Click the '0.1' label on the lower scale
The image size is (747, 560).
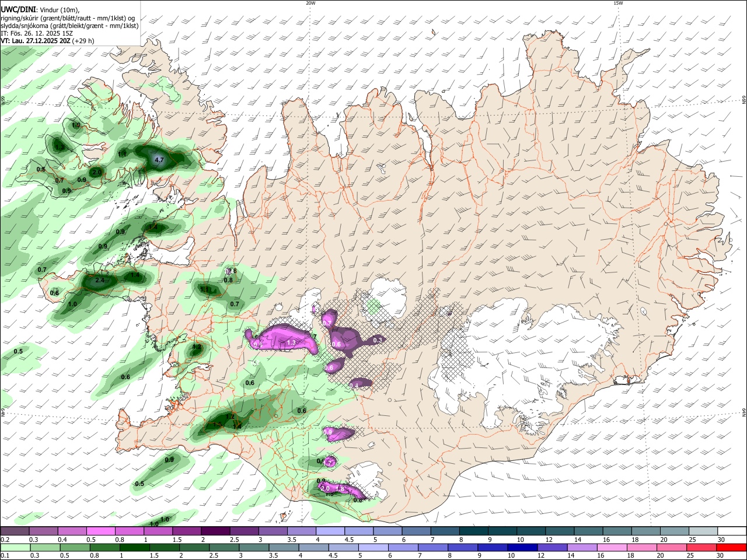(x=5, y=556)
